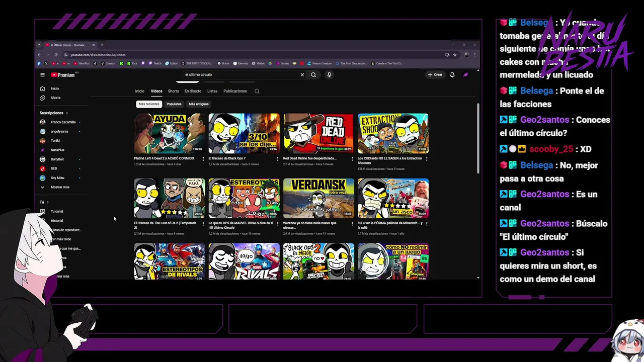Select the Más antiguos filter chip
Viewport: 644px width, 362px height.
199,104
